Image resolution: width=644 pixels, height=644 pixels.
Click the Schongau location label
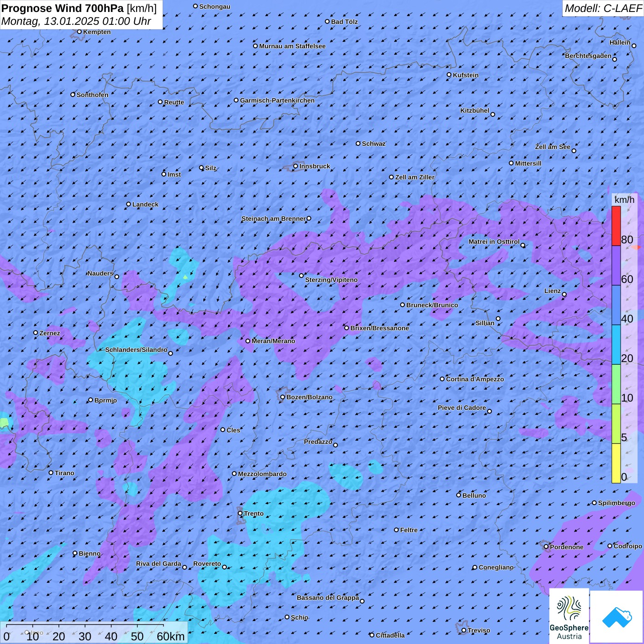215,6
